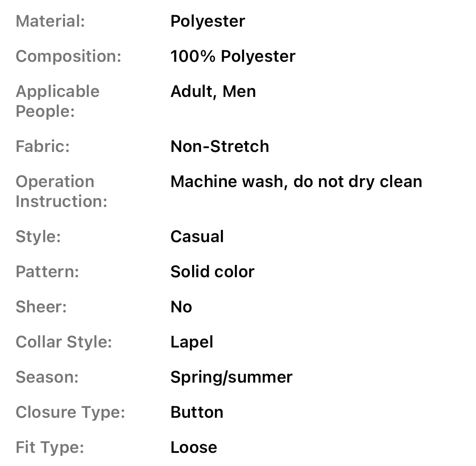Tap the "Applicable People:" label
This screenshot has width=476, height=466.
(x=58, y=101)
